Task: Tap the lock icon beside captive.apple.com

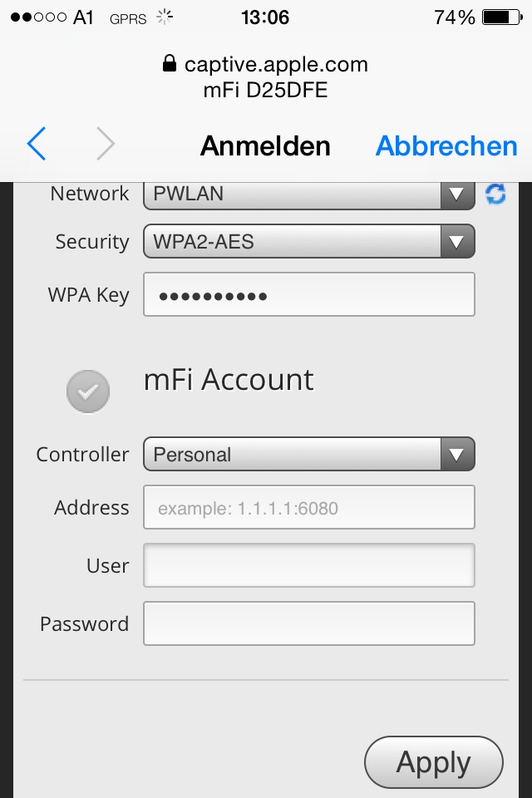Action: click(x=170, y=64)
